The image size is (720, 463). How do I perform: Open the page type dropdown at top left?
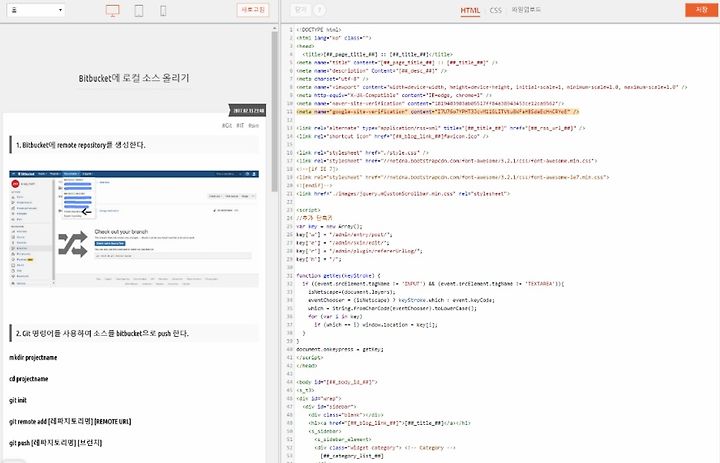(36, 10)
